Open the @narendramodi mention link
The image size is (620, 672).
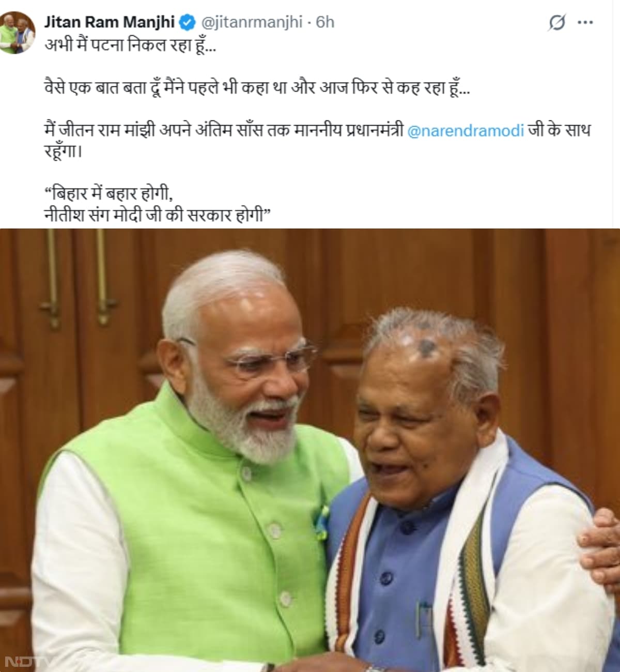pos(466,131)
